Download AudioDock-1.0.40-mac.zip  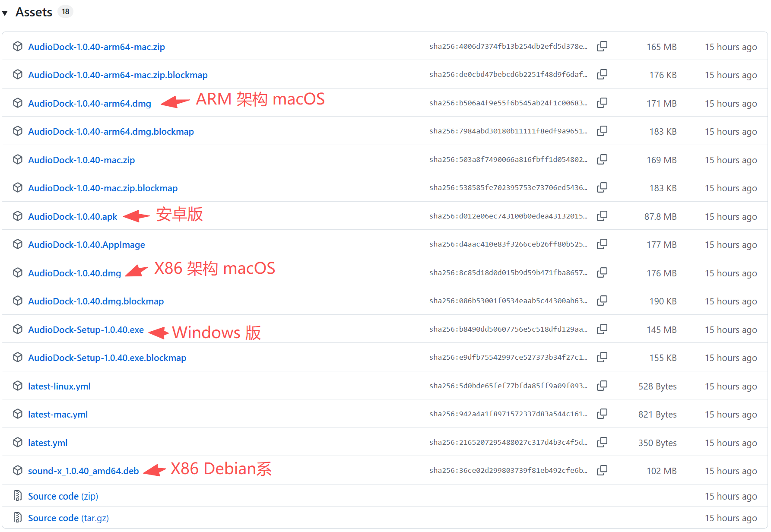click(81, 160)
